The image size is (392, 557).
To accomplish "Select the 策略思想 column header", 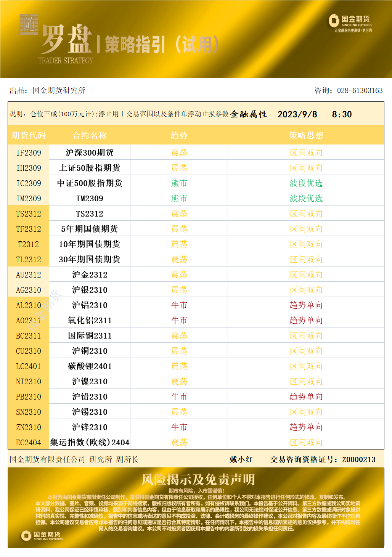I will click(x=306, y=135).
